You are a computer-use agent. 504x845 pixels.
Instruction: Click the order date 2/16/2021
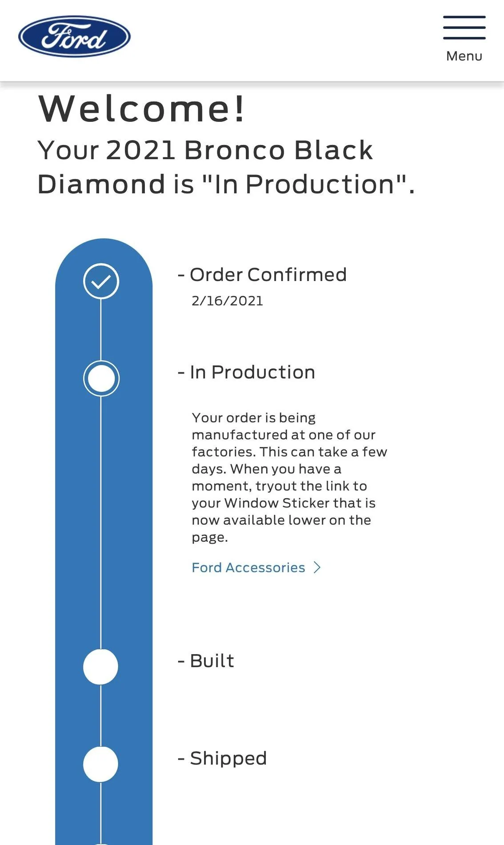pos(227,301)
